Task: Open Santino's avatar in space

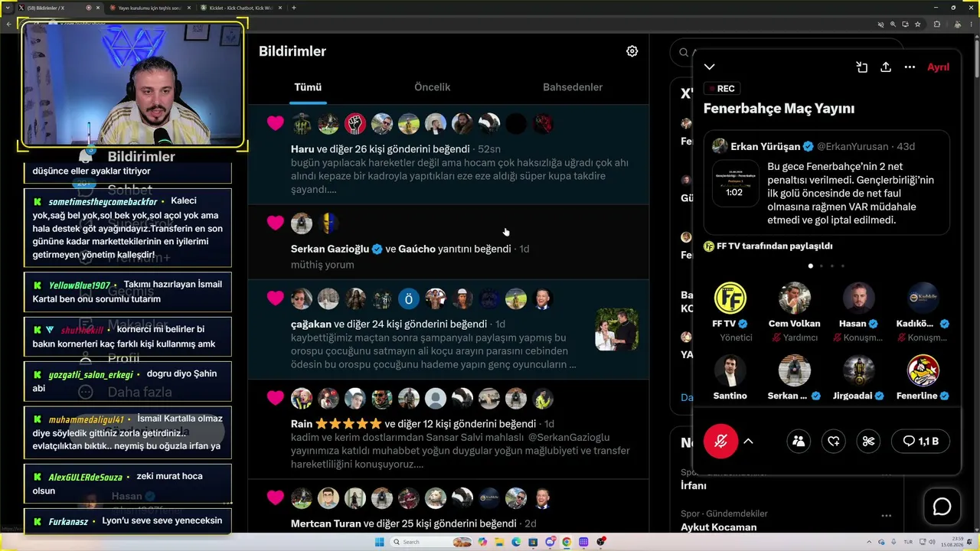Action: point(730,370)
